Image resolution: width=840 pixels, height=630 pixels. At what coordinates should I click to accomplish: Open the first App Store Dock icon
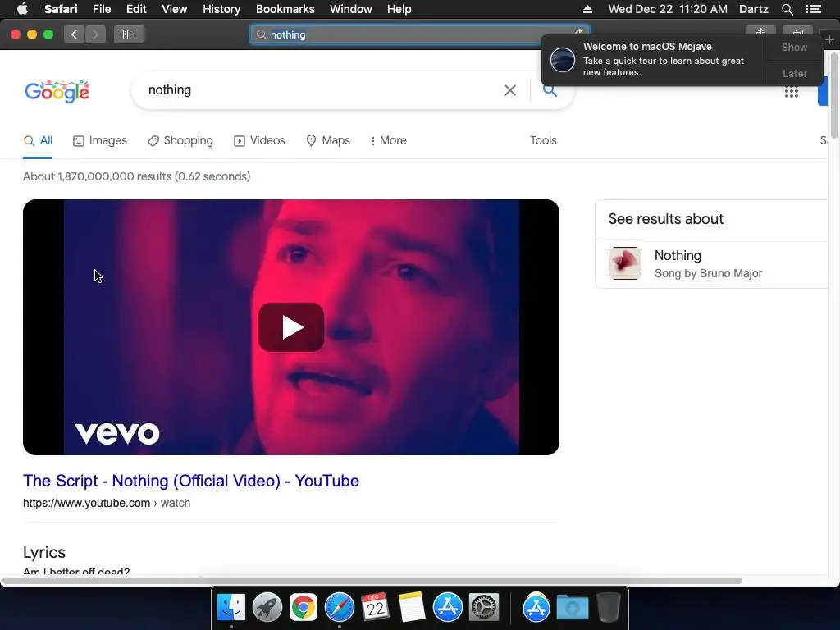pos(447,608)
